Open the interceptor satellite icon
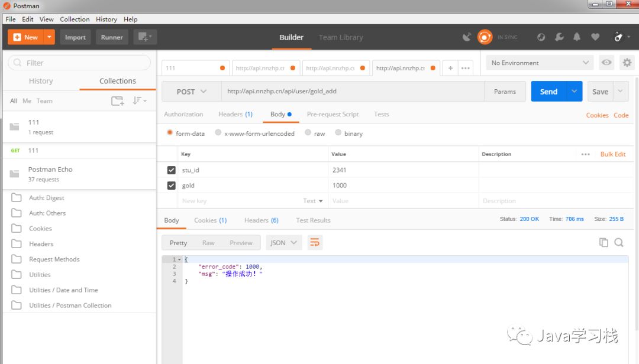 [467, 37]
